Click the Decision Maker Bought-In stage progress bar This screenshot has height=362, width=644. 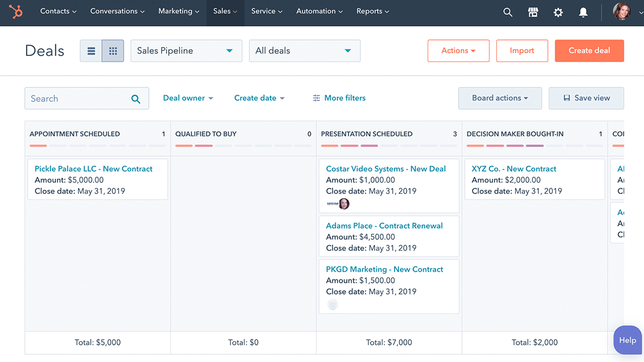coord(535,146)
